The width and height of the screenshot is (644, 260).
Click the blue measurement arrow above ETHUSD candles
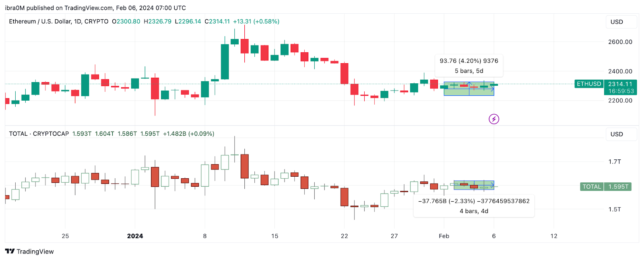469,84
